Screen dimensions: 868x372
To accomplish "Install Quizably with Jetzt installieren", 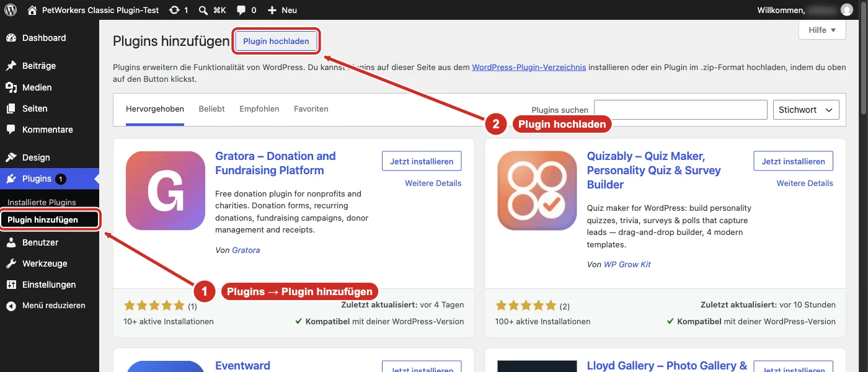I will pyautogui.click(x=794, y=161).
